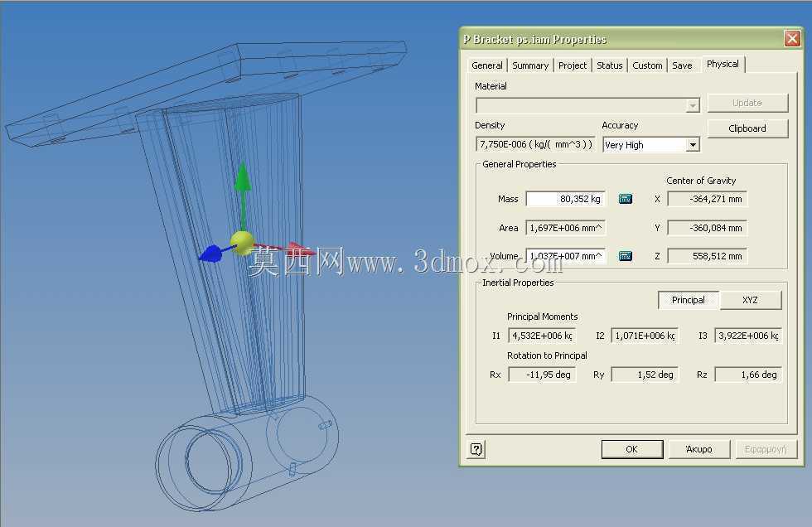Click the 'Principal Moments' label
The image size is (812, 527).
coord(542,317)
